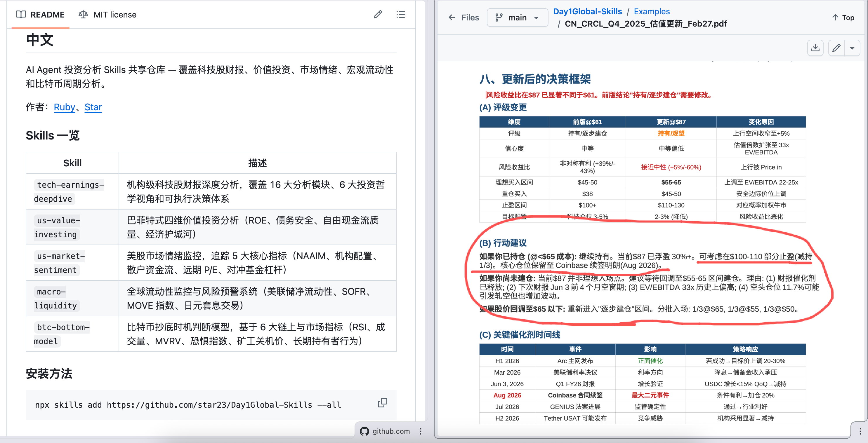Copy the npx install command
The width and height of the screenshot is (868, 443).
(382, 403)
